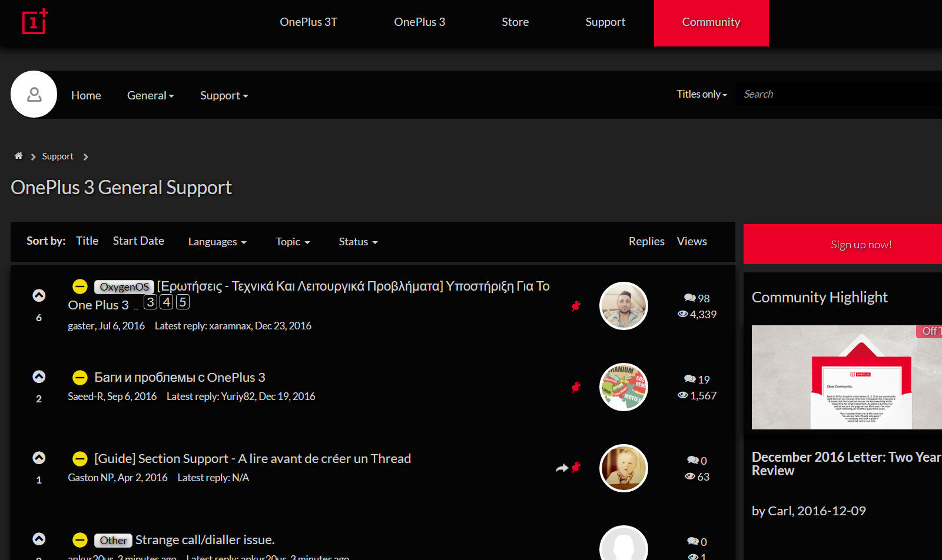Open Yuriy82 latest reply link
Image resolution: width=942 pixels, height=560 pixels.
[238, 396]
